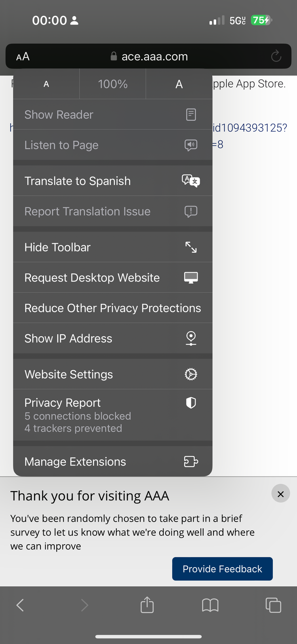Open Bookmarks book icon

(x=210, y=605)
